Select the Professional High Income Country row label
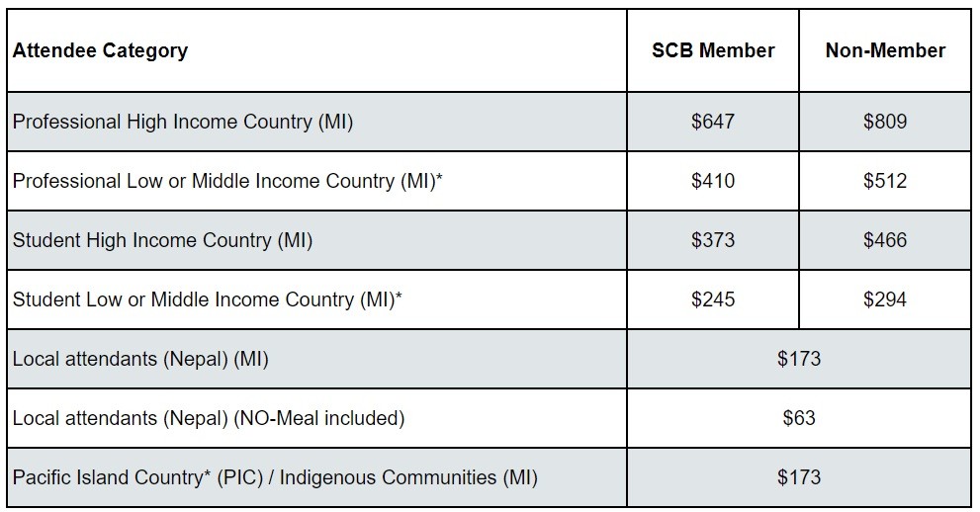The height and width of the screenshot is (512, 980). pyautogui.click(x=183, y=122)
